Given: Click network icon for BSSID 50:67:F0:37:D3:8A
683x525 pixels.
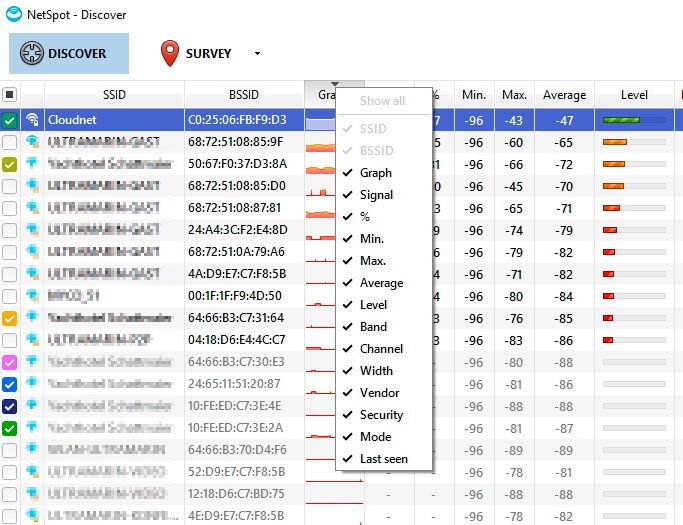Looking at the screenshot, I should point(32,163).
